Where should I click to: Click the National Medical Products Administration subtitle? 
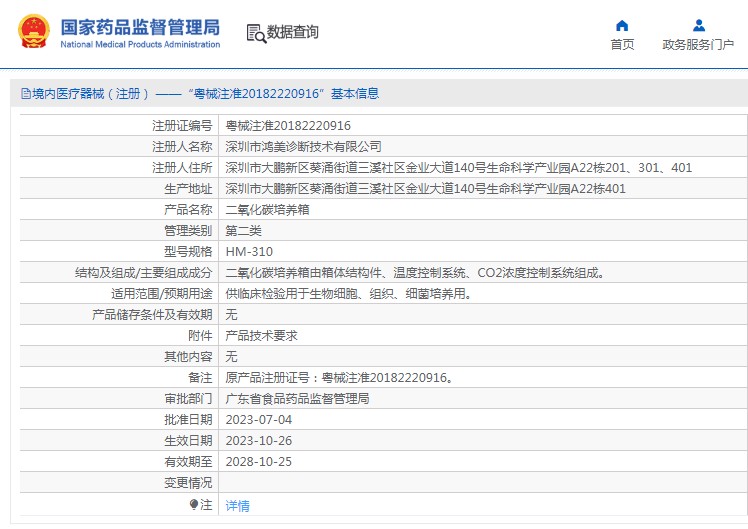140,44
